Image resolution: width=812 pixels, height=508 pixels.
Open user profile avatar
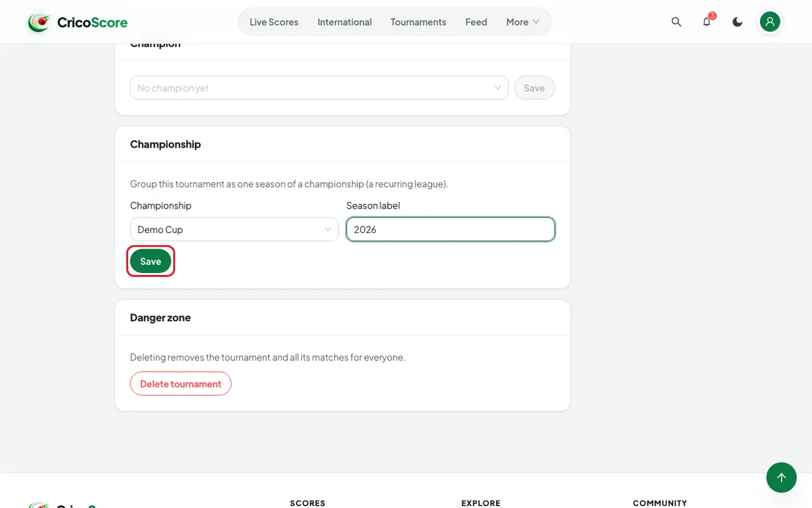(x=770, y=22)
